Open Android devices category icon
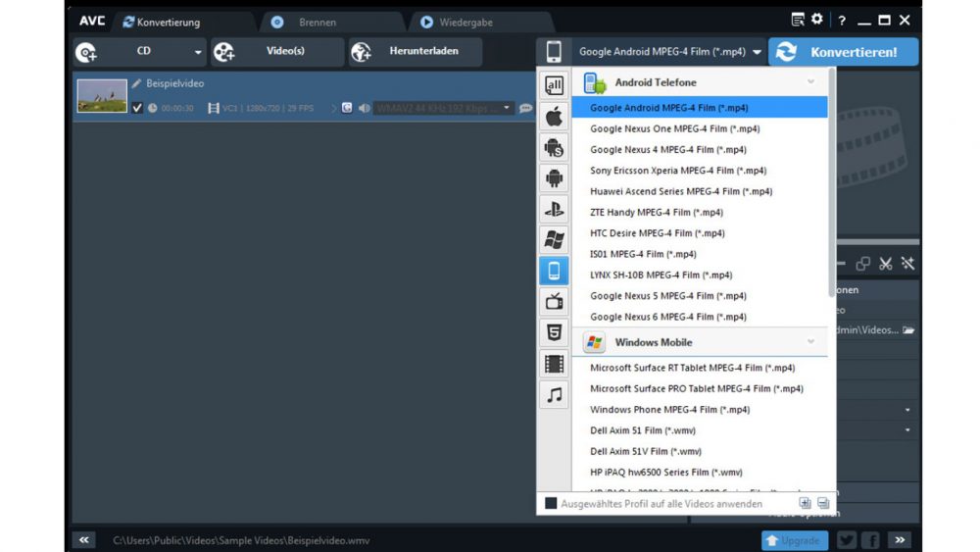980x552 pixels. click(x=554, y=178)
